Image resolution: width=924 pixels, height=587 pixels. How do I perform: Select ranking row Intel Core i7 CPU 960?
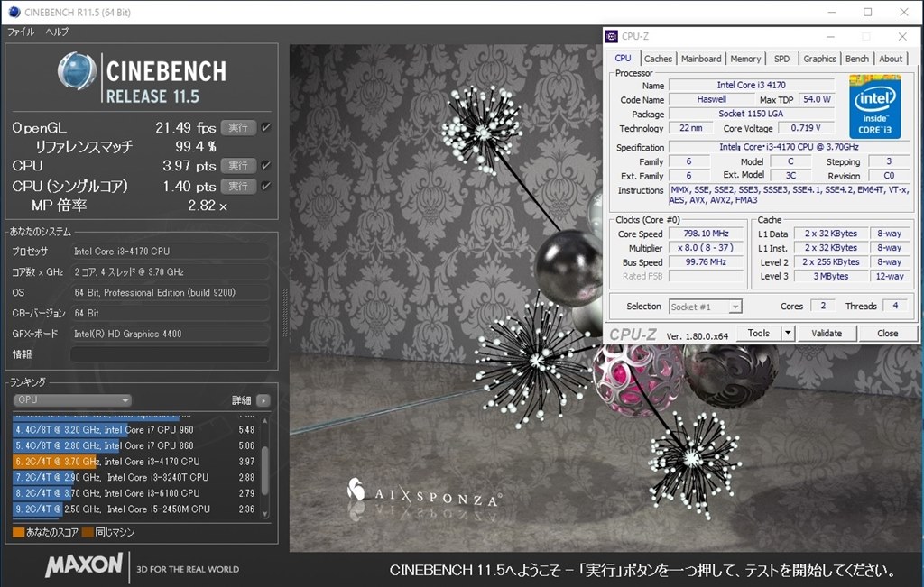(x=135, y=430)
